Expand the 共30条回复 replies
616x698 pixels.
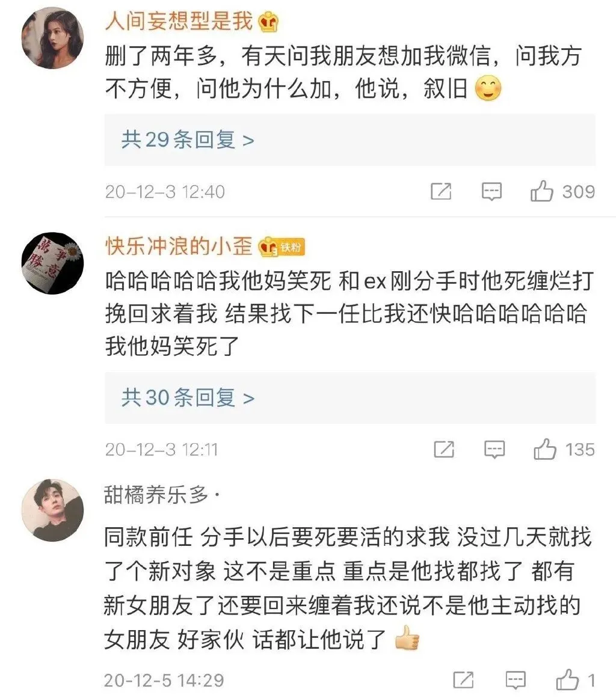[350, 397]
